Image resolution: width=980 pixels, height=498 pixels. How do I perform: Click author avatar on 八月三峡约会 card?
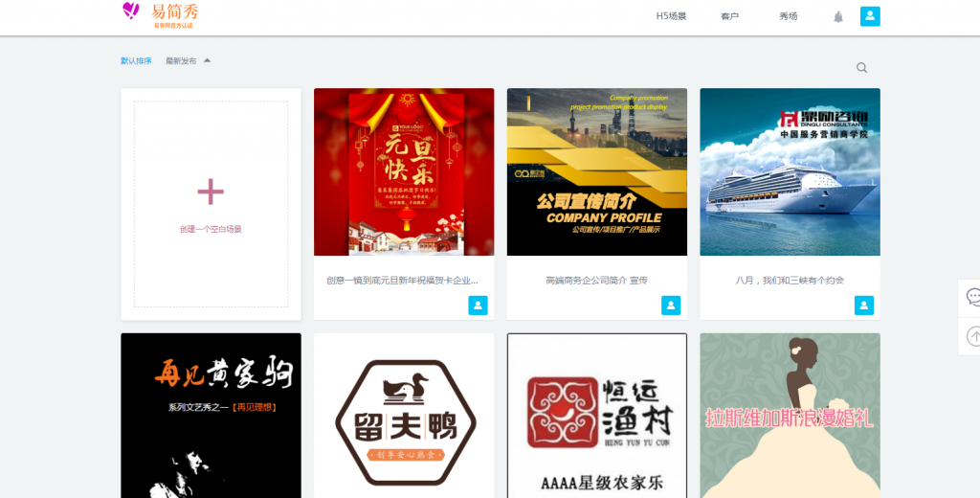[864, 306]
